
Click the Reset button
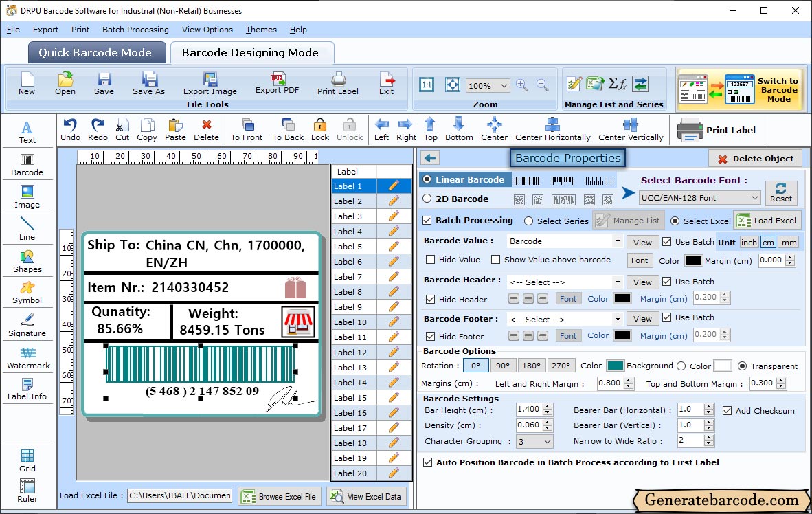coord(780,192)
